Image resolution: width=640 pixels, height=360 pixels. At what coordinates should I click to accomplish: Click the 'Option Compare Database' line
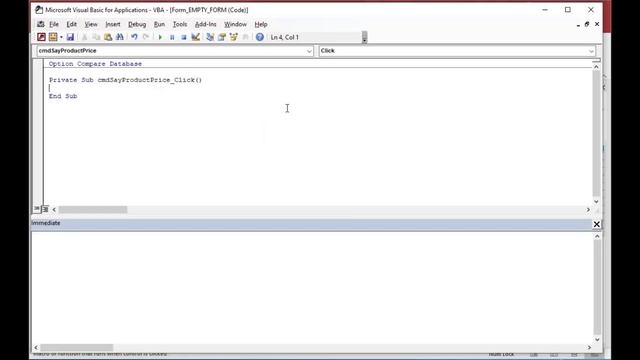[95, 64]
